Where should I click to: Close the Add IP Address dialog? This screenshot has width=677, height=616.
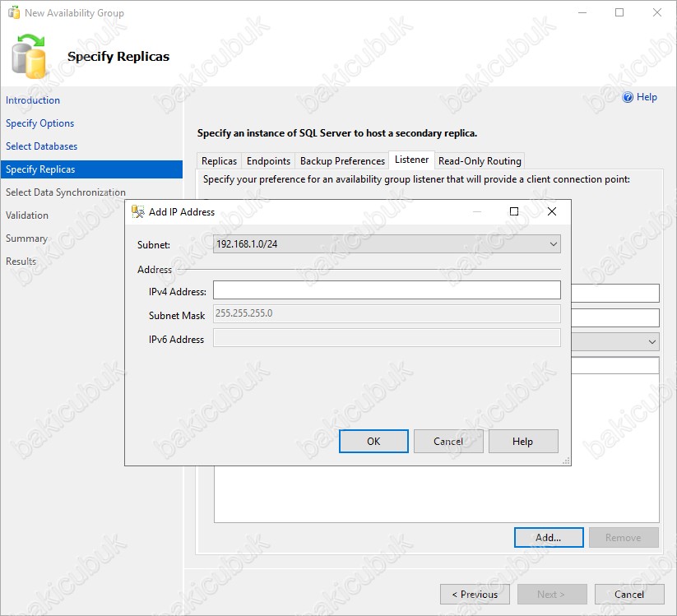552,211
